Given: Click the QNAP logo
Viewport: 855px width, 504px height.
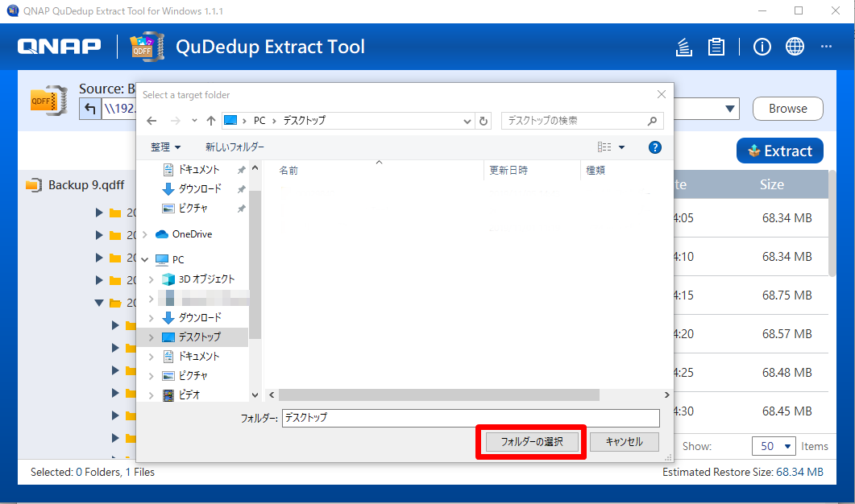Looking at the screenshot, I should point(59,47).
